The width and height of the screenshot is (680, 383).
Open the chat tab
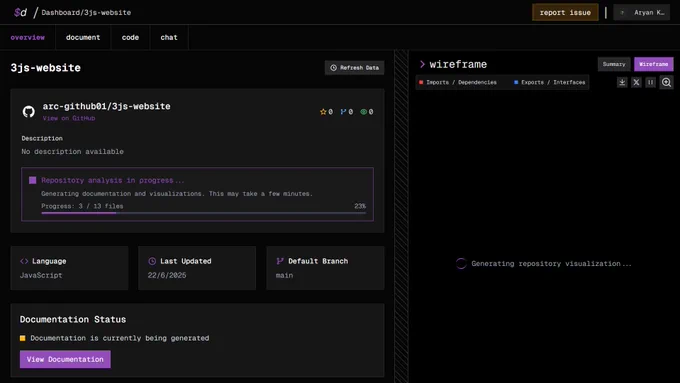point(169,37)
